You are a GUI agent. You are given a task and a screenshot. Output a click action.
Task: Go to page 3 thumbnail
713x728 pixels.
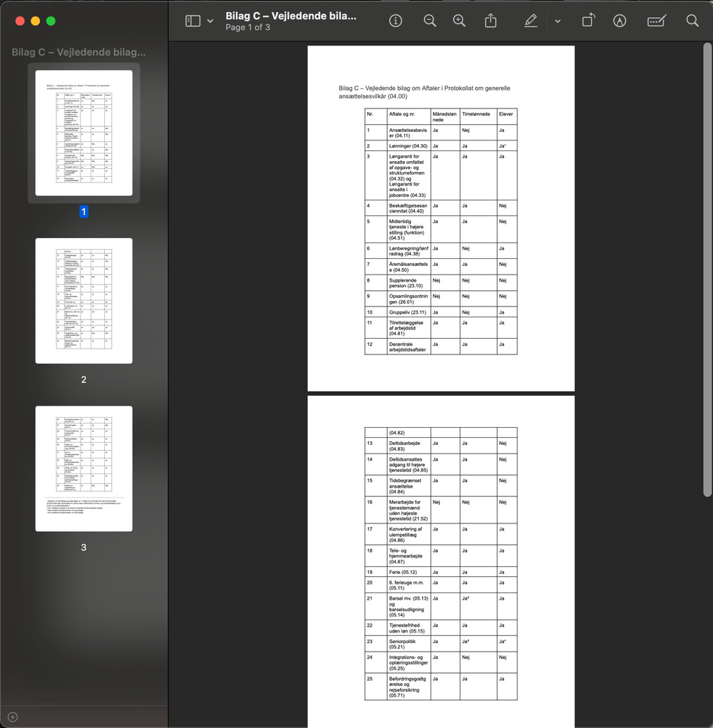click(84, 468)
